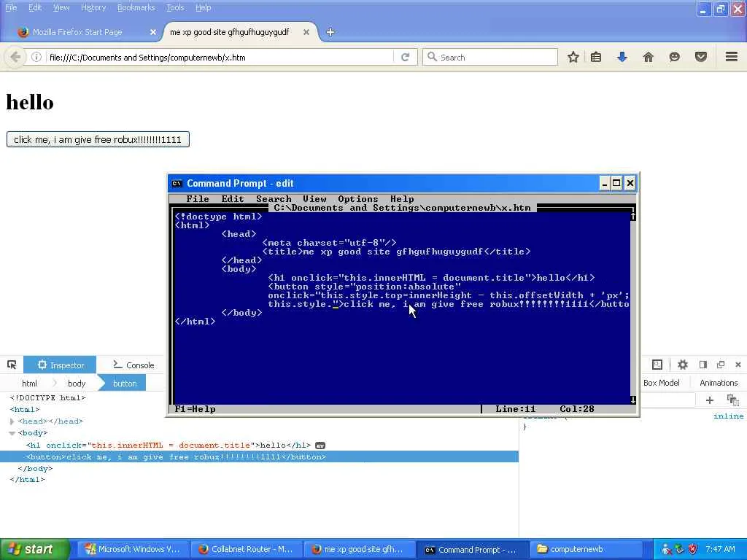This screenshot has width=747, height=560.
Task: Collapse the body node in inspector
Action: tap(12, 433)
